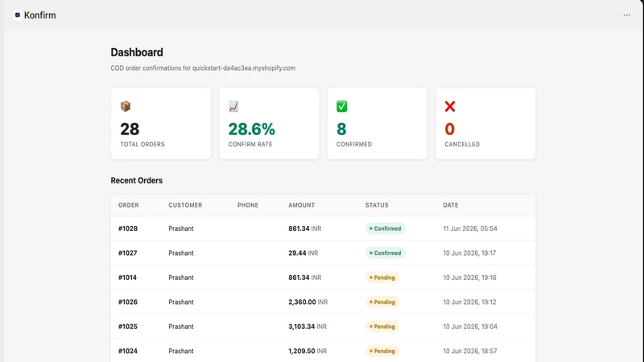The image size is (644, 362).
Task: Click the Confirmed status badge for #1027
Action: tap(386, 253)
